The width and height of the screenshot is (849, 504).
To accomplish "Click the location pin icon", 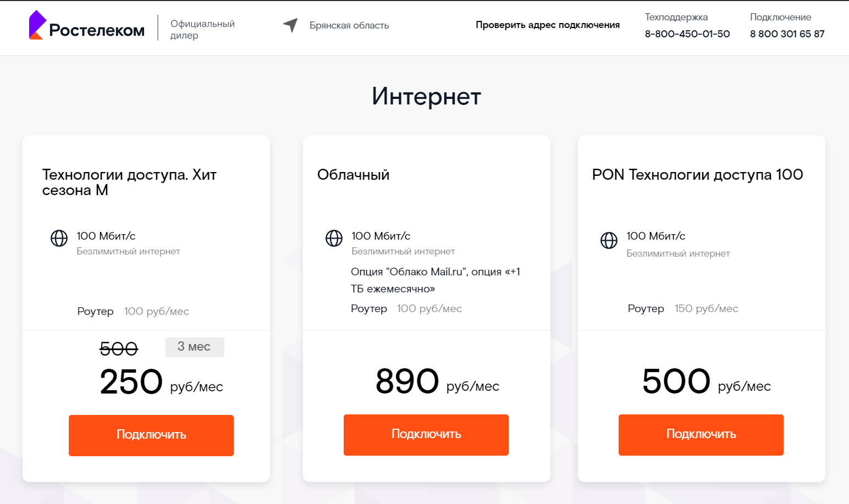I will coord(290,25).
